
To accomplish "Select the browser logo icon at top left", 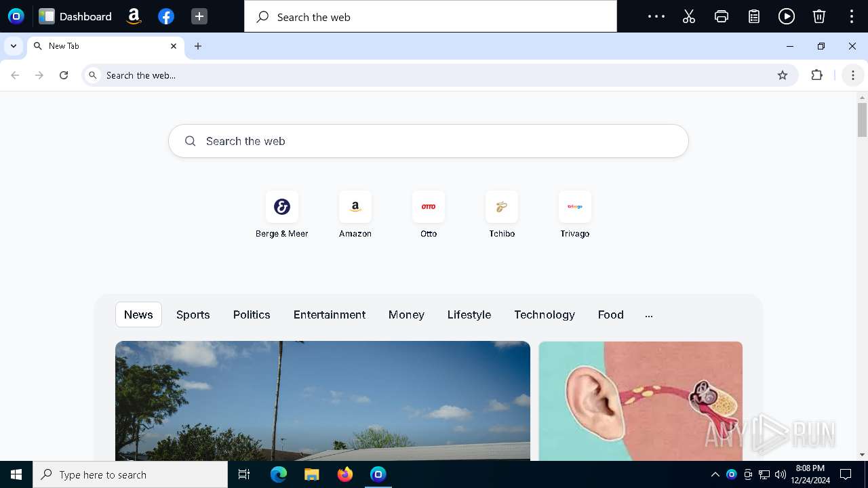I will (16, 16).
